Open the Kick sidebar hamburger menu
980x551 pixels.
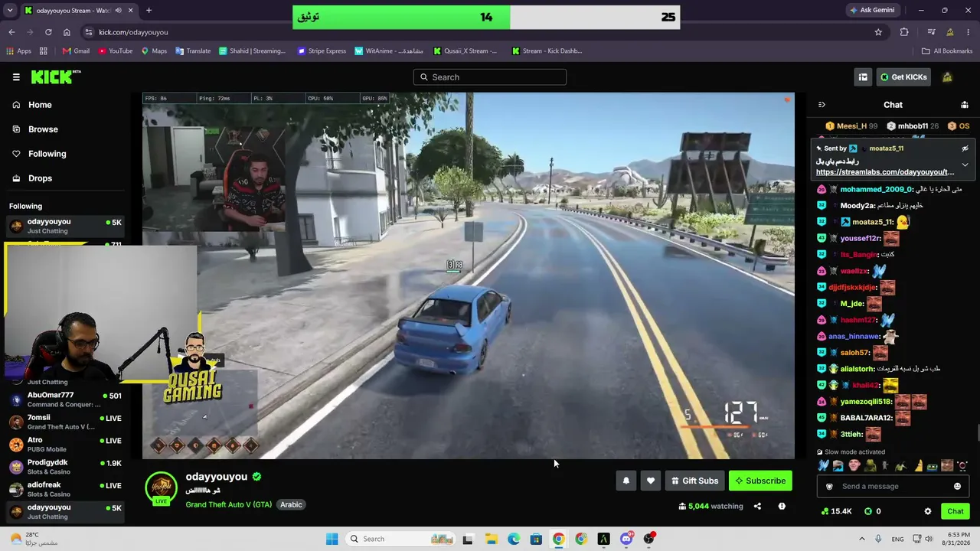(x=16, y=77)
